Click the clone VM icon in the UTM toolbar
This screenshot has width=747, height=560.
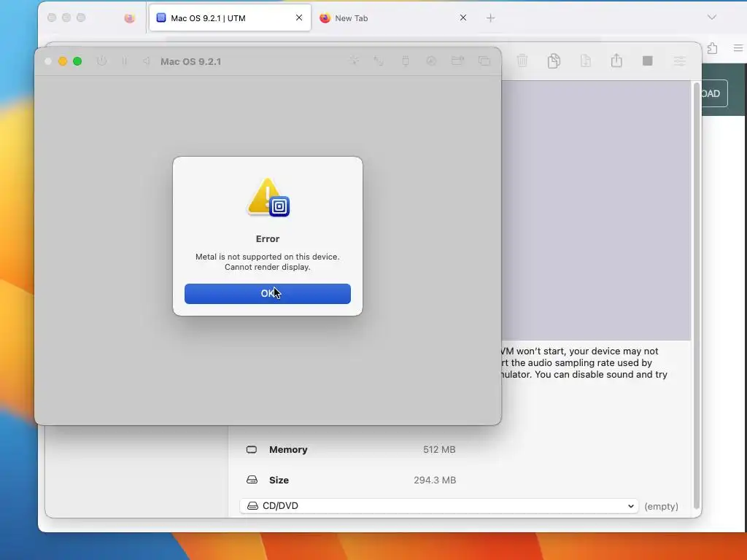click(554, 61)
